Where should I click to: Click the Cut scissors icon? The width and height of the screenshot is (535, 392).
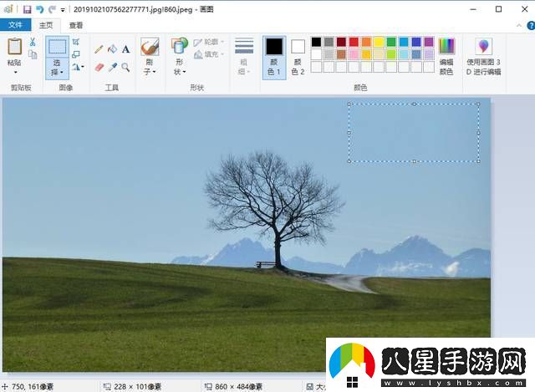tap(33, 42)
